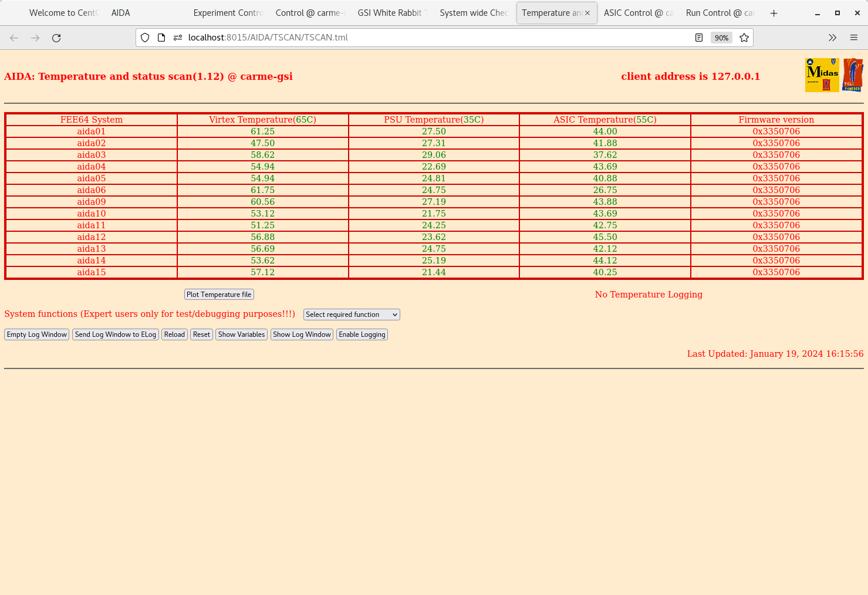Click firmware version of aida09 row
This screenshot has height=595, width=868.
tap(776, 202)
